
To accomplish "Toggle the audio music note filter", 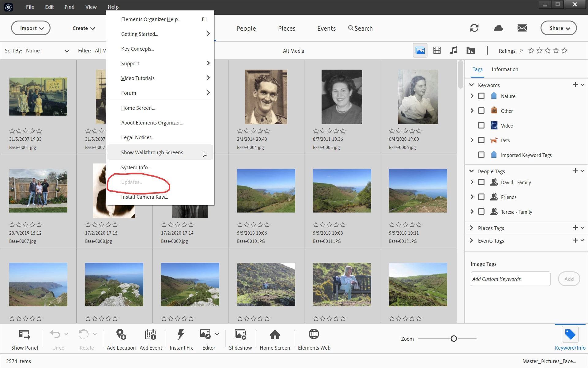I will click(454, 51).
